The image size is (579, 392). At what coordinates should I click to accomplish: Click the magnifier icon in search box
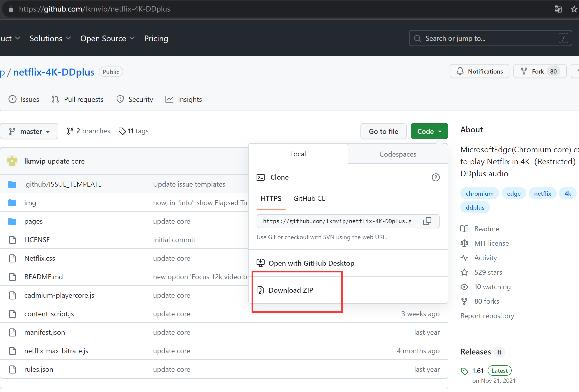[417, 38]
